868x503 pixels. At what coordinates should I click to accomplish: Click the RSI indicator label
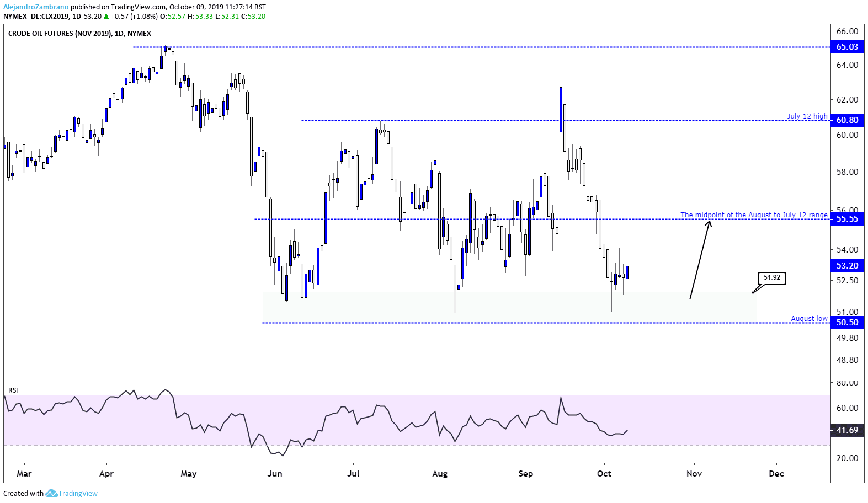pos(13,390)
